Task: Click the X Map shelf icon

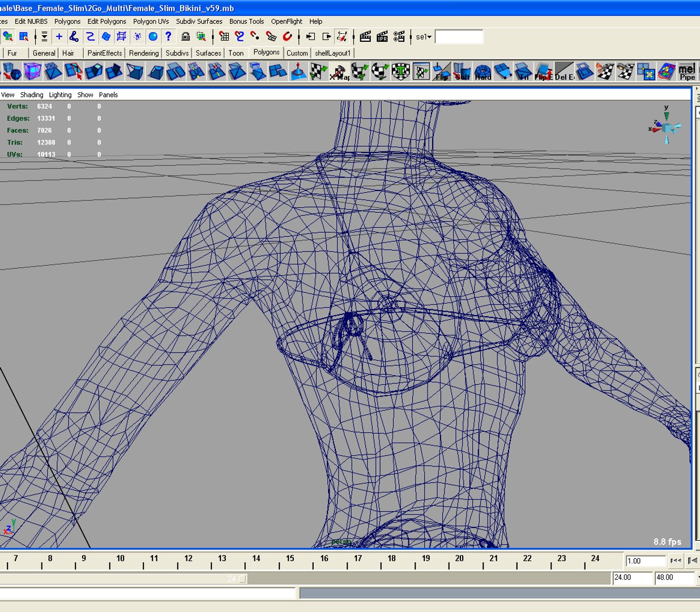Action: [x=339, y=72]
